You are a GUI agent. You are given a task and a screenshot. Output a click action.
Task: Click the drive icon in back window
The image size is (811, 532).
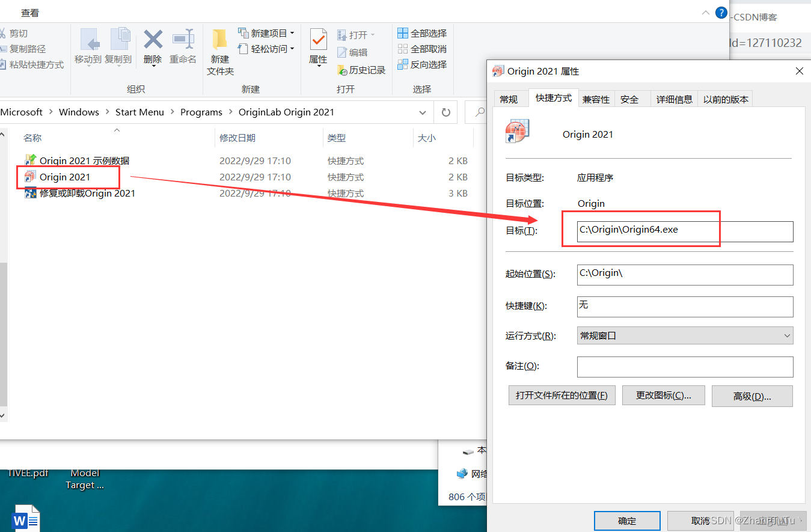[468, 451]
